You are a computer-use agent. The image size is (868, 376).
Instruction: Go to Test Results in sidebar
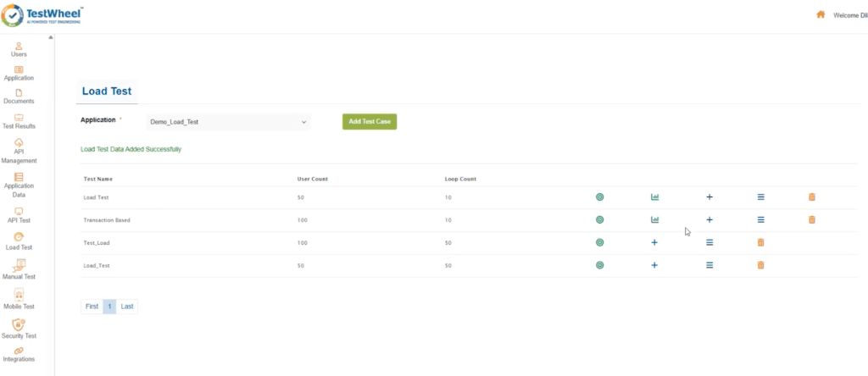19,120
